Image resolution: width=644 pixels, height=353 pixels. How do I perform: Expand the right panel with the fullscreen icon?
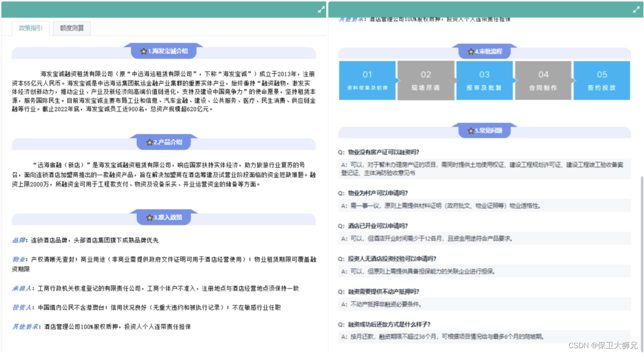coord(636,10)
